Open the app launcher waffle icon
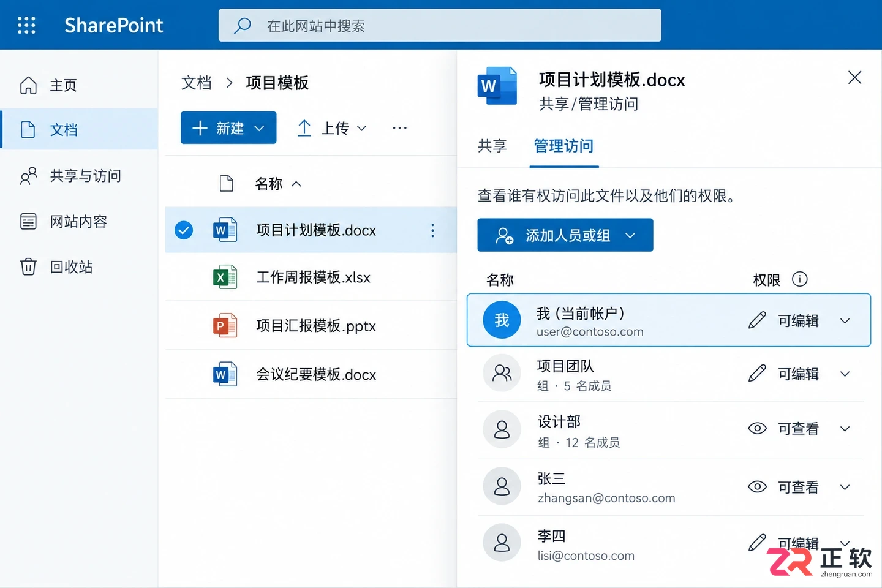The width and height of the screenshot is (882, 588). click(x=26, y=25)
